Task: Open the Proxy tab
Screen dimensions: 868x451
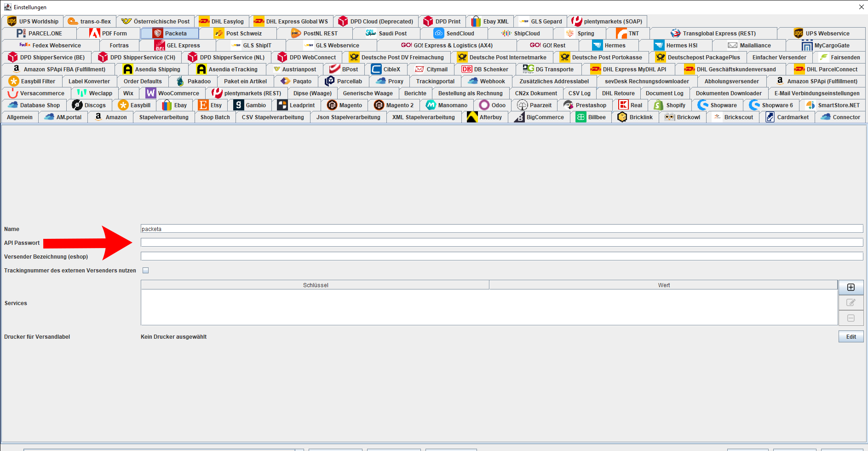Action: point(390,81)
